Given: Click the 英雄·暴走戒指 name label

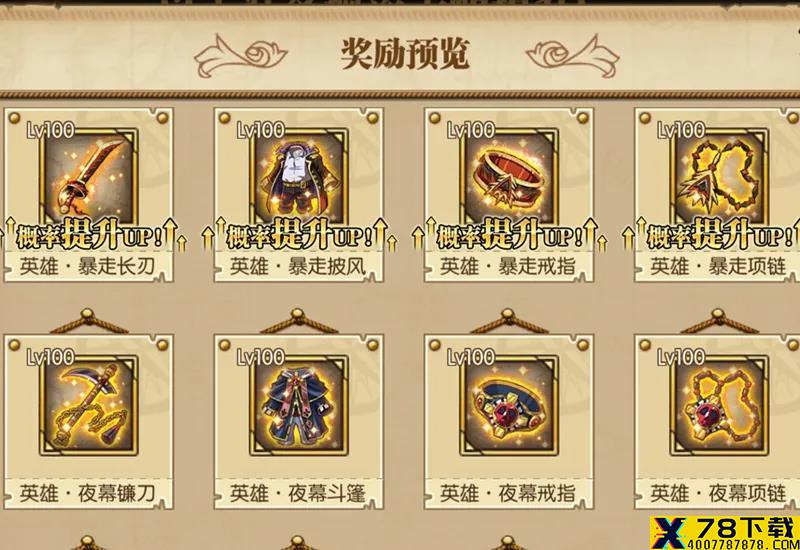Looking at the screenshot, I should (508, 266).
